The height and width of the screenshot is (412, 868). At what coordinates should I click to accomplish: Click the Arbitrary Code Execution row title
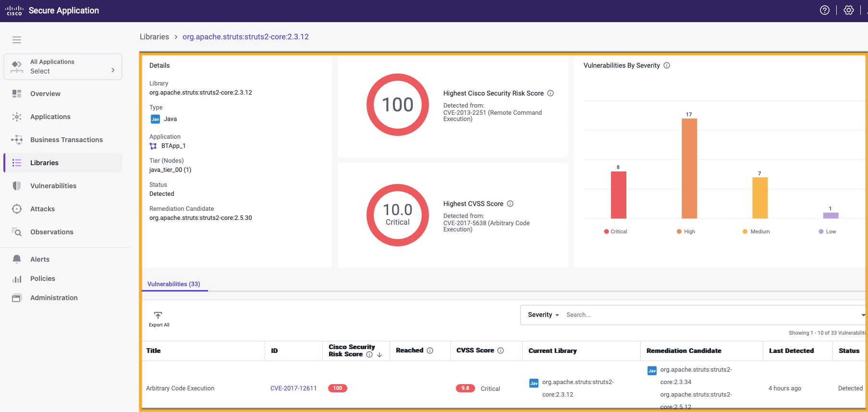coord(180,388)
